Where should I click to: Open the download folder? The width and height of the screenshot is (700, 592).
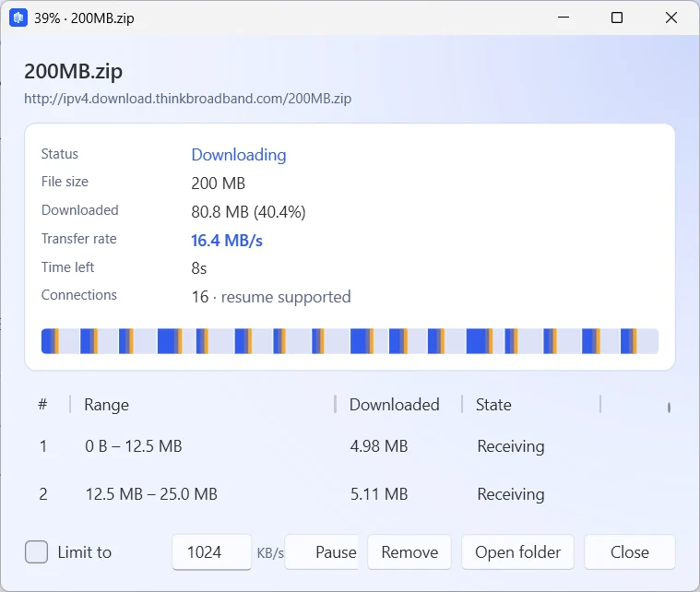[517, 552]
